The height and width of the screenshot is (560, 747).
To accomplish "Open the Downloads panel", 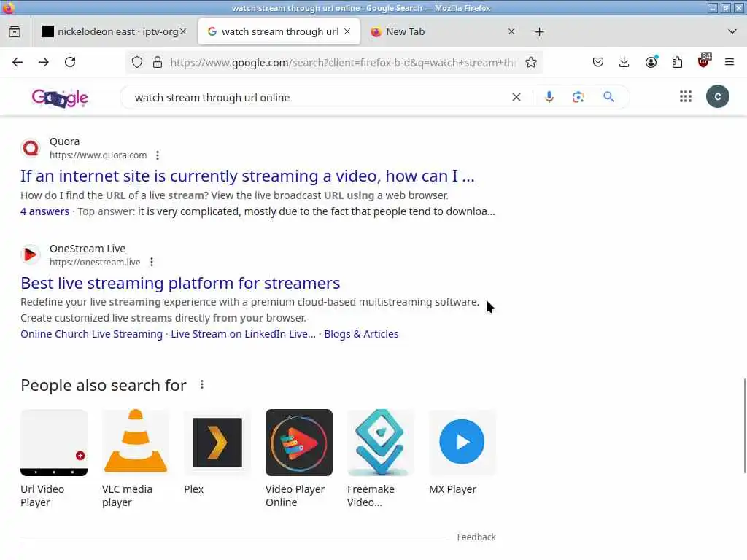I will point(624,63).
